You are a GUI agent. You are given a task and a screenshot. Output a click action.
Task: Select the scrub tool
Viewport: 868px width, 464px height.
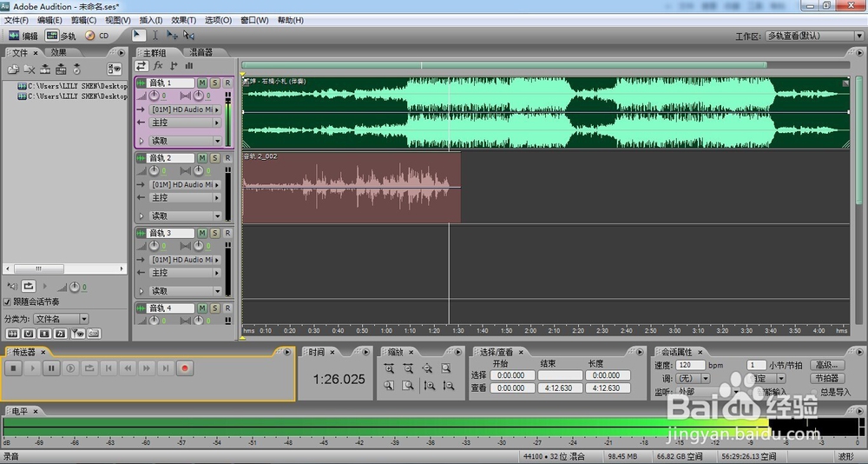(x=188, y=36)
